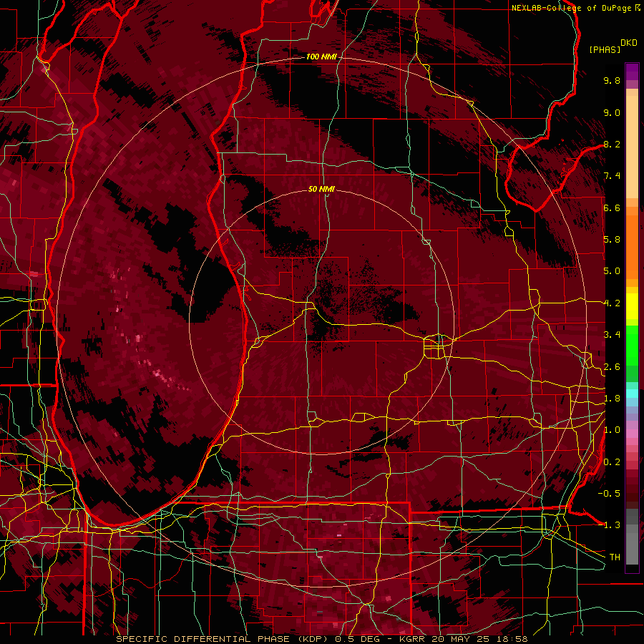Viewport: 644px width, 644px height.
Task: Click the 3.4 legend scale value
Action: pos(612,335)
